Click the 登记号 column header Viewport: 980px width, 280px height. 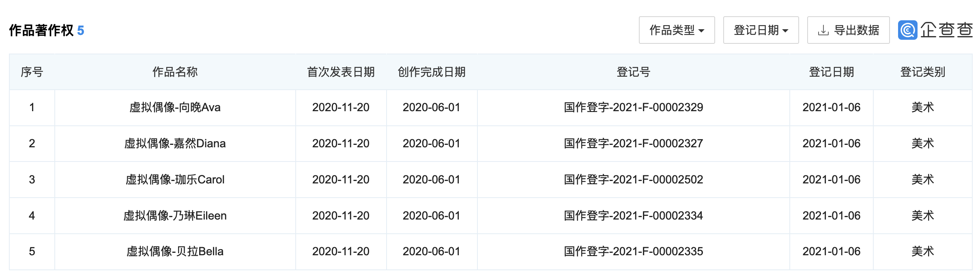click(x=633, y=72)
